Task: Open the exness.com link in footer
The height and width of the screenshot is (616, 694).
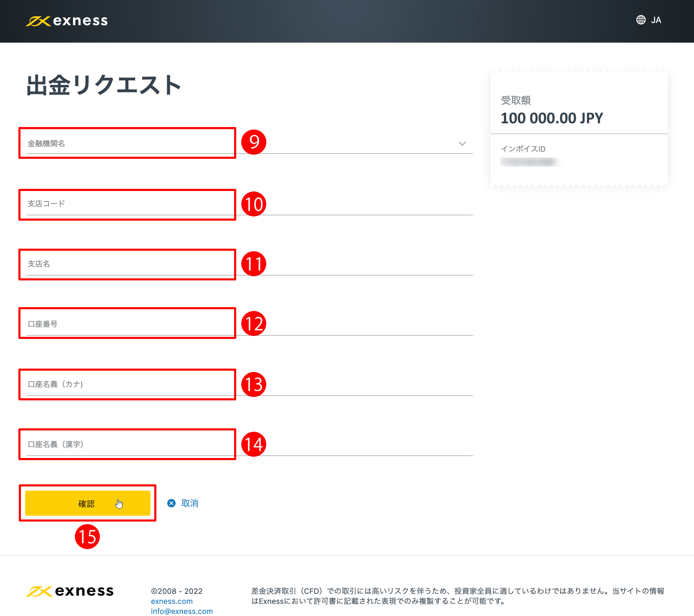Action: [172, 601]
